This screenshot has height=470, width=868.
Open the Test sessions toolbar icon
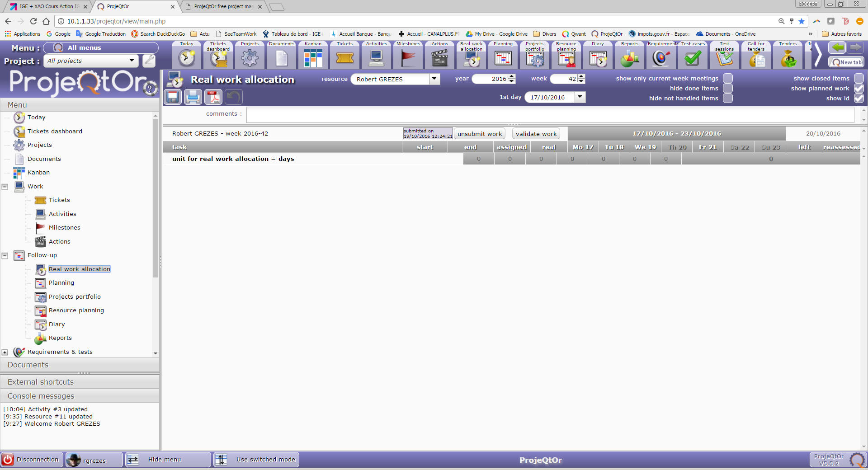tap(724, 55)
